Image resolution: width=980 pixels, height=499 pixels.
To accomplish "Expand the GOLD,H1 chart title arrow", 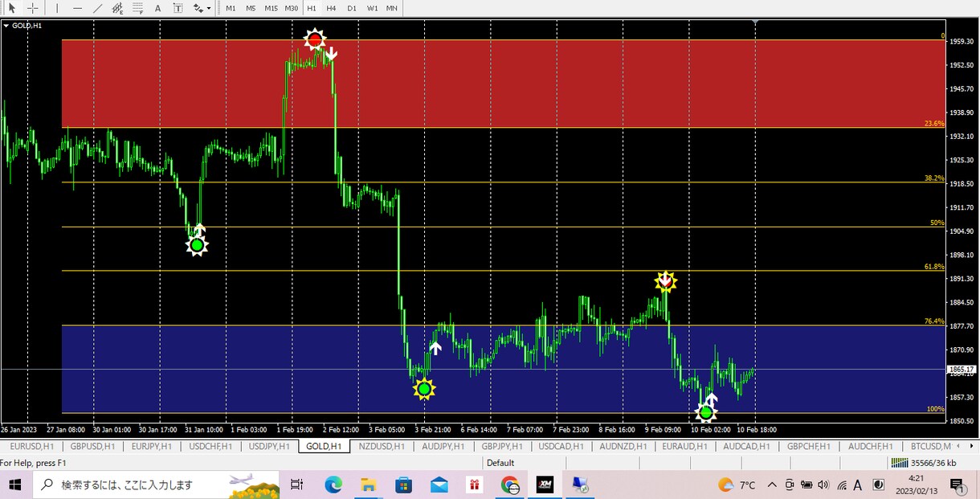I will (6, 26).
